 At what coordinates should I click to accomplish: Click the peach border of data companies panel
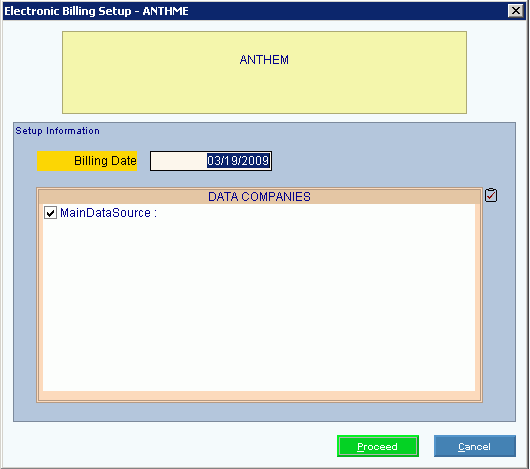tap(259, 396)
